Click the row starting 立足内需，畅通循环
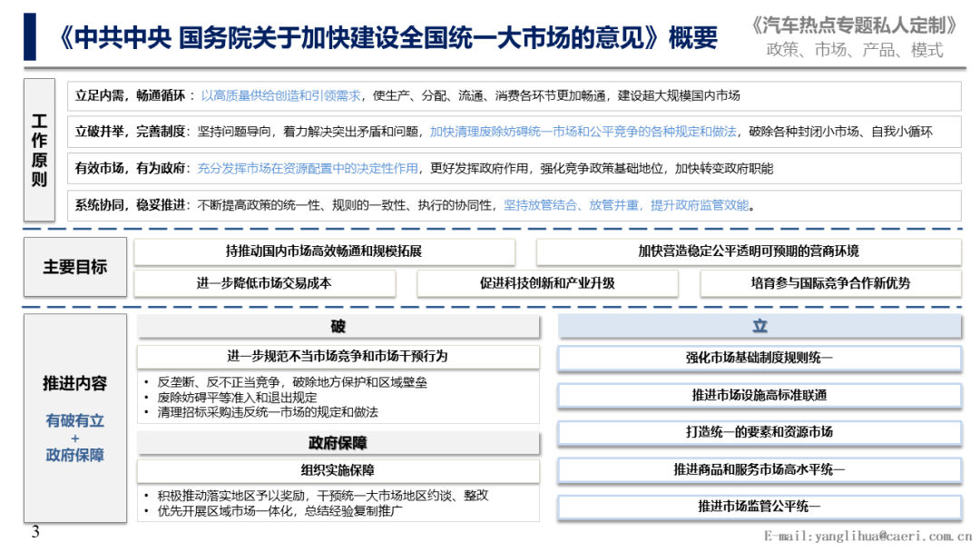Image resolution: width=980 pixels, height=552 pixels. click(x=514, y=95)
